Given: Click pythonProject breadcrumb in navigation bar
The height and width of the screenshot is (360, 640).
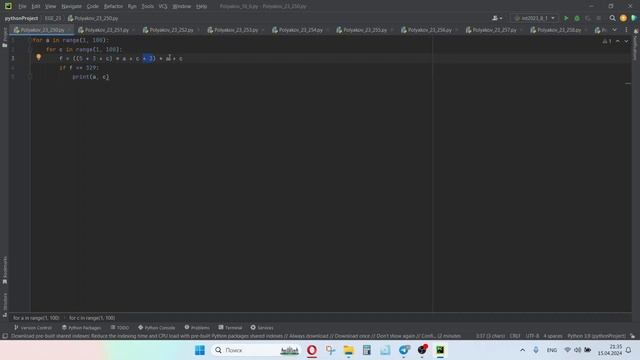Looking at the screenshot, I should click(x=21, y=18).
